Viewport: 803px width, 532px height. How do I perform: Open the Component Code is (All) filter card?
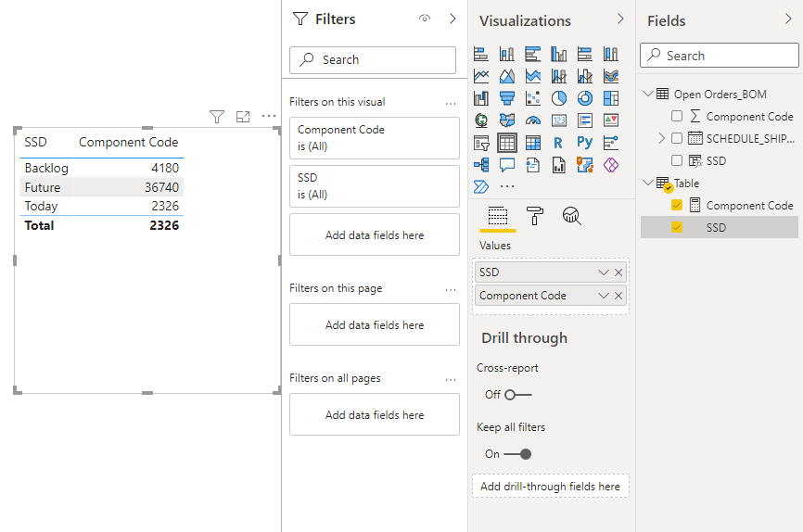[x=375, y=138]
